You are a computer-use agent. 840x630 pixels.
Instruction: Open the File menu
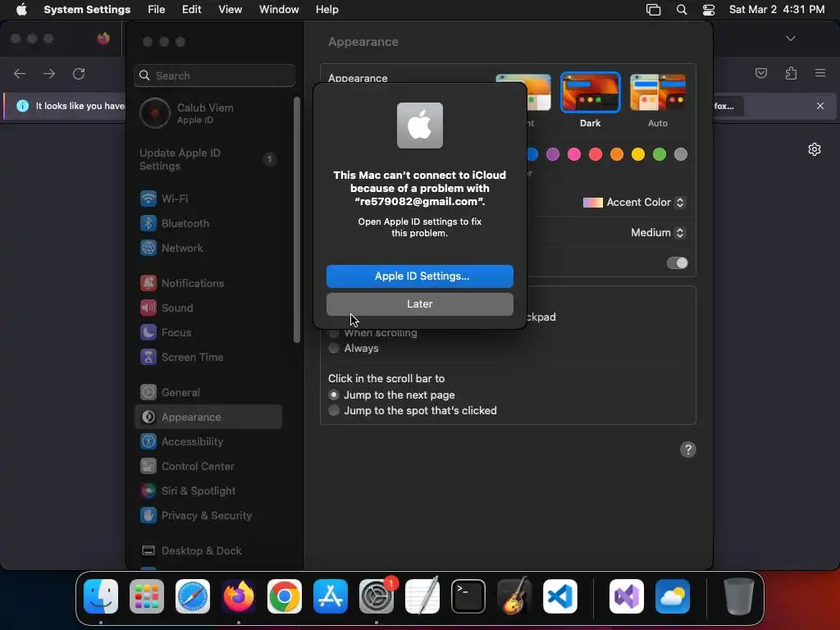[x=157, y=10]
